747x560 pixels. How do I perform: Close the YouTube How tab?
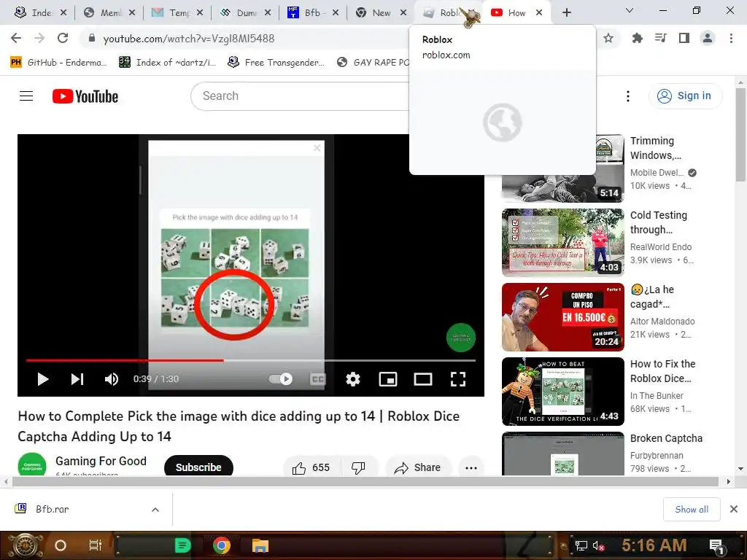(539, 13)
